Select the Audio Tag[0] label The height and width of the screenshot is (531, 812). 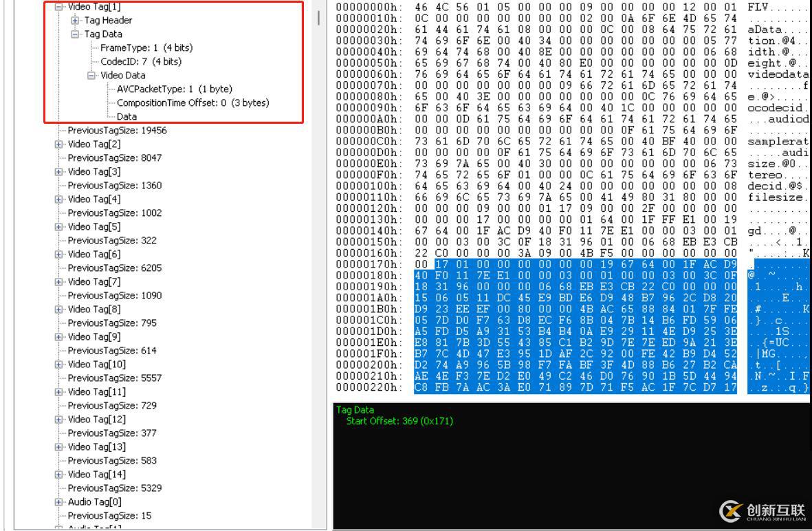point(95,501)
